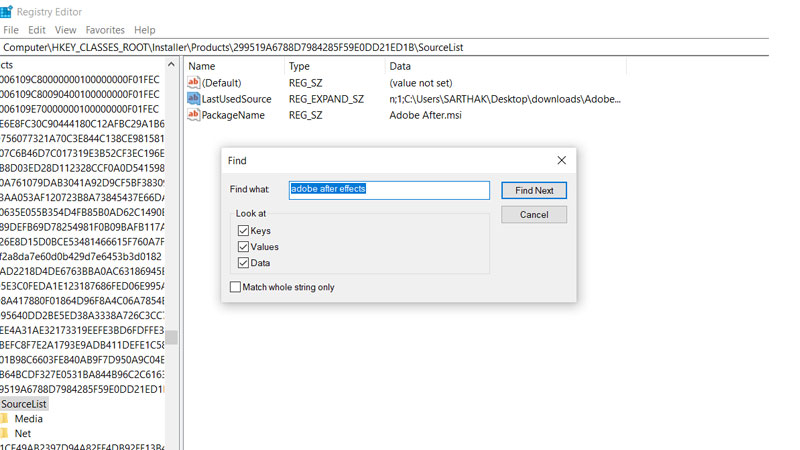The height and width of the screenshot is (450, 800).
Task: Select key containing 9519A6788D7984285F59E0DD21ED1
Action: 82,389
